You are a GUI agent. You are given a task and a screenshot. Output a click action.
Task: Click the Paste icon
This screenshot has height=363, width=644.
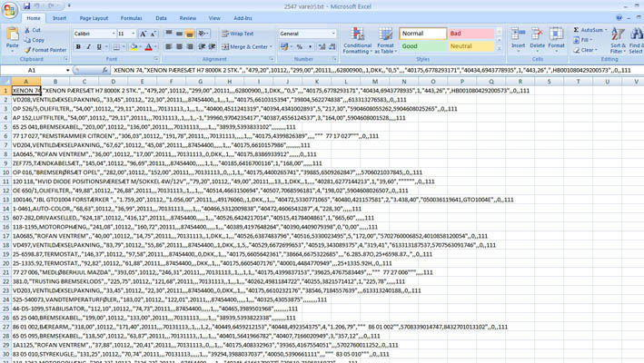12,35
